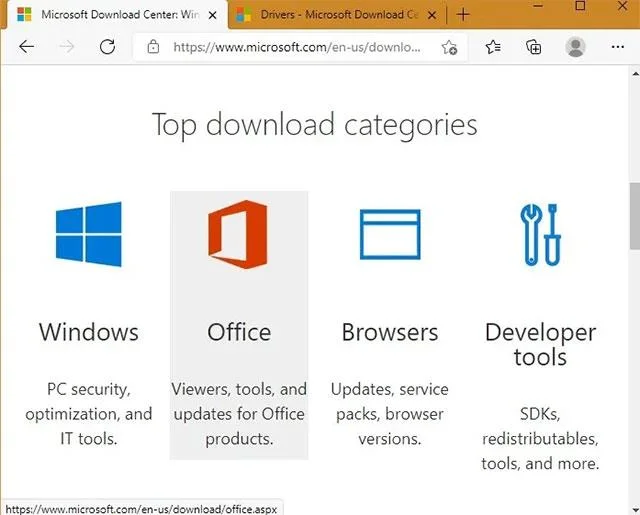Open the Browsers downloads category heading
640x515 pixels.
pyautogui.click(x=390, y=332)
